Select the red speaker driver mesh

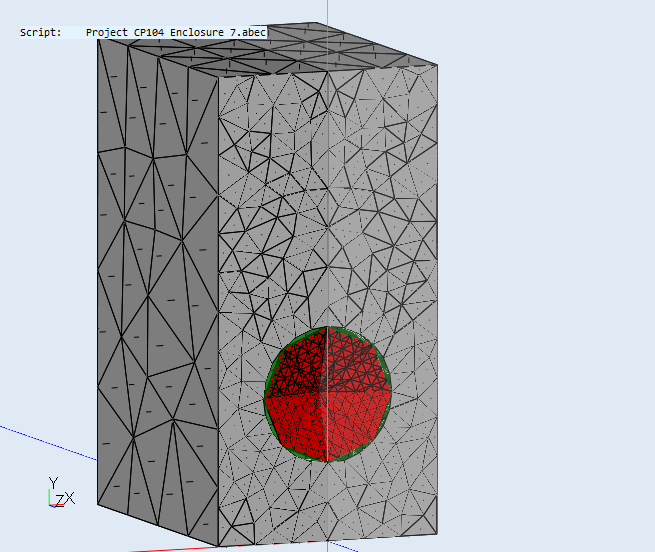pos(328,393)
